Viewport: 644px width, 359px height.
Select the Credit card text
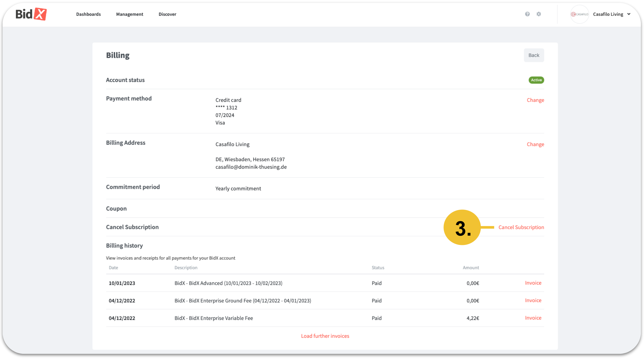click(228, 100)
